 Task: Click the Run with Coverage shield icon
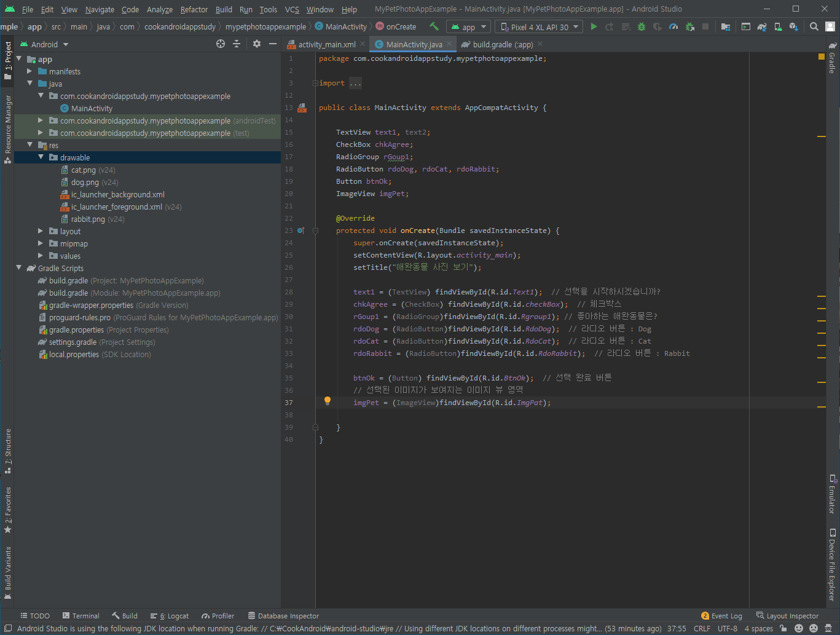tap(657, 26)
